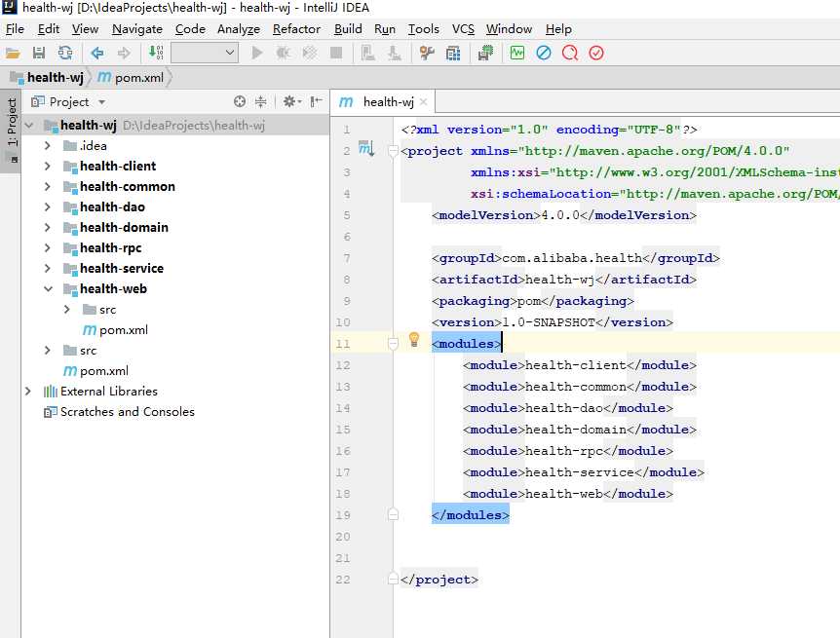Open the Edit menu
The height and width of the screenshot is (638, 840).
coord(48,29)
